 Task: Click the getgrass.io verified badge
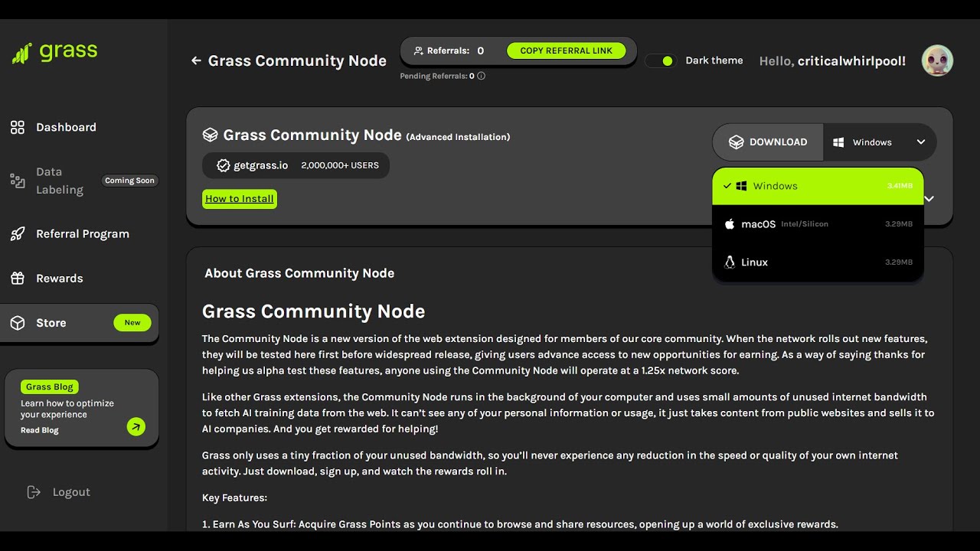(224, 165)
